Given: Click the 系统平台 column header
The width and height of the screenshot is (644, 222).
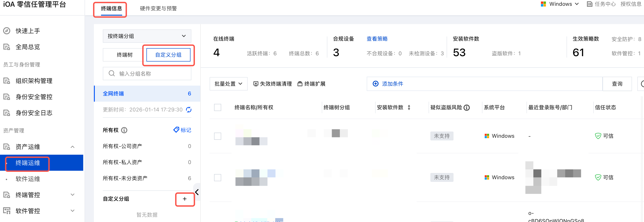Looking at the screenshot, I should pos(494,107).
